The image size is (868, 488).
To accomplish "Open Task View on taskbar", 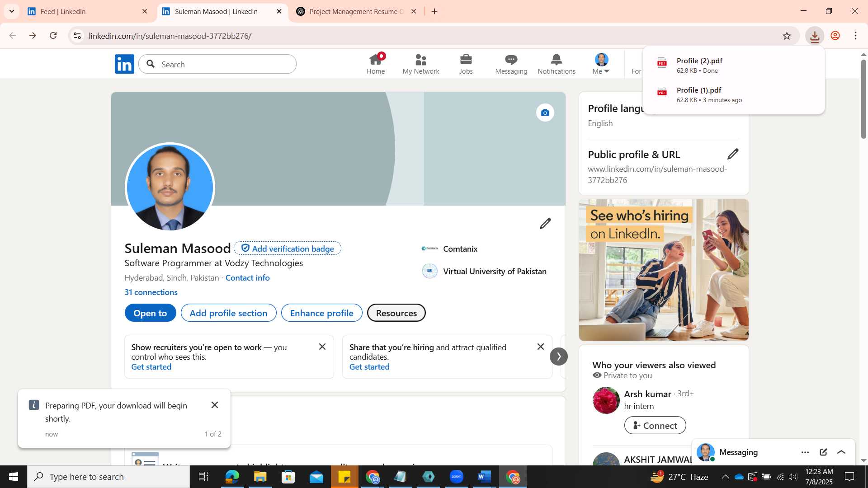I will coord(203,477).
